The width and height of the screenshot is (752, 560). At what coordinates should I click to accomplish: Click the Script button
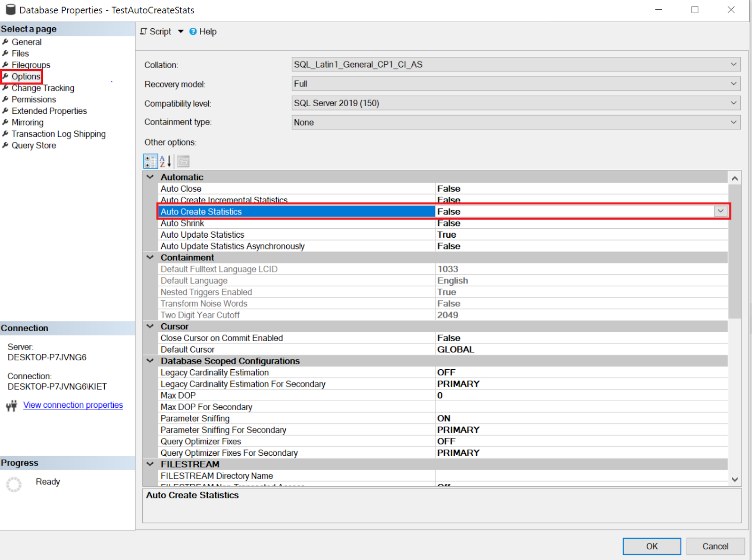[x=156, y=31]
